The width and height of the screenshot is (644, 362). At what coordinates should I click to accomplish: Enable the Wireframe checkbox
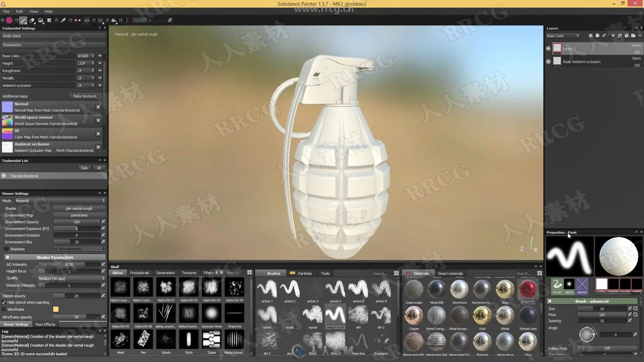click(x=4, y=309)
